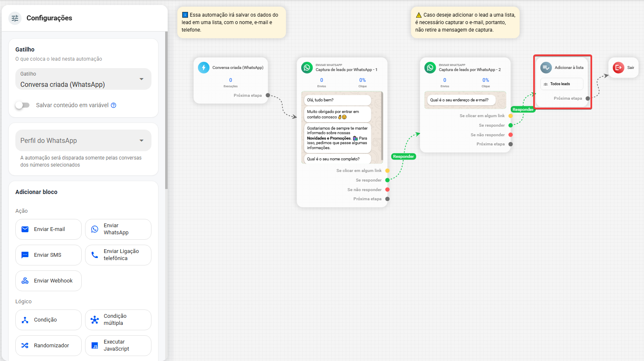The width and height of the screenshot is (644, 361).
Task: Click Se clicar em algum link port on Captura - 1
Action: (x=388, y=171)
